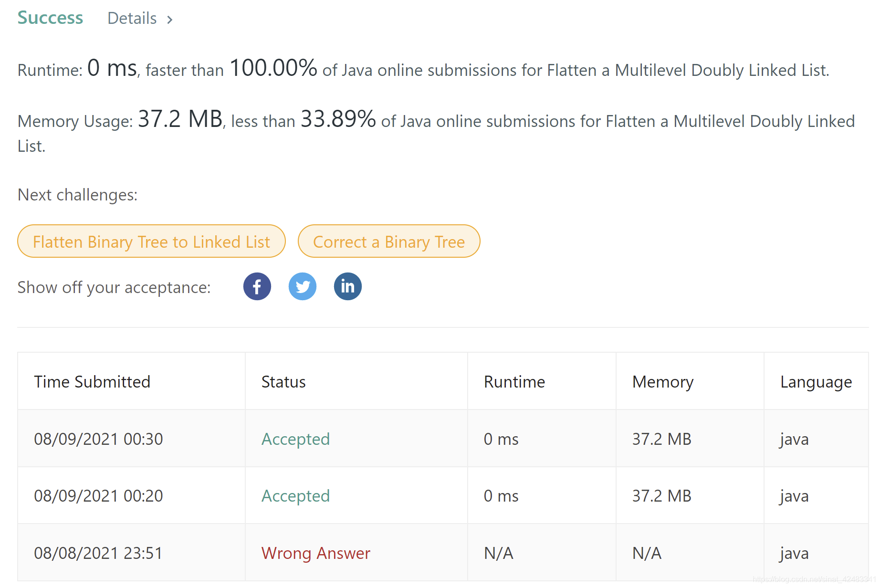Screen dimensions: 880x588
Task: Click the Show off your acceptance label
Action: point(114,287)
